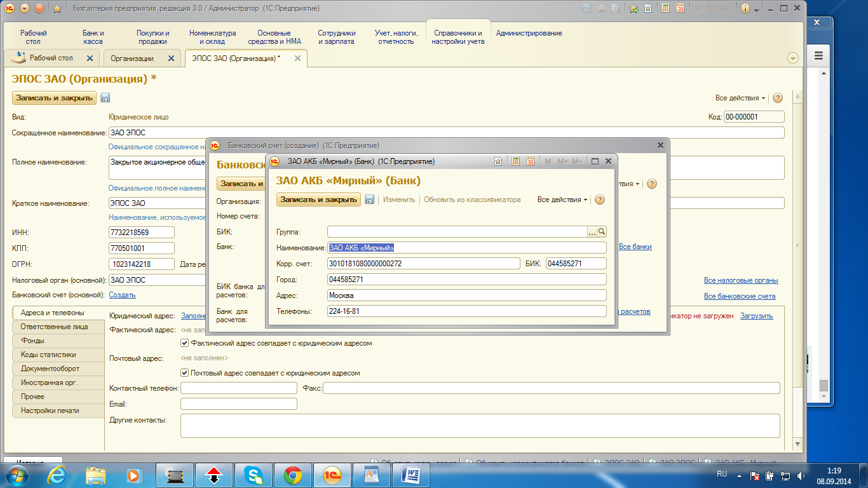
Task: Click the Создать bank account link
Action: point(122,295)
